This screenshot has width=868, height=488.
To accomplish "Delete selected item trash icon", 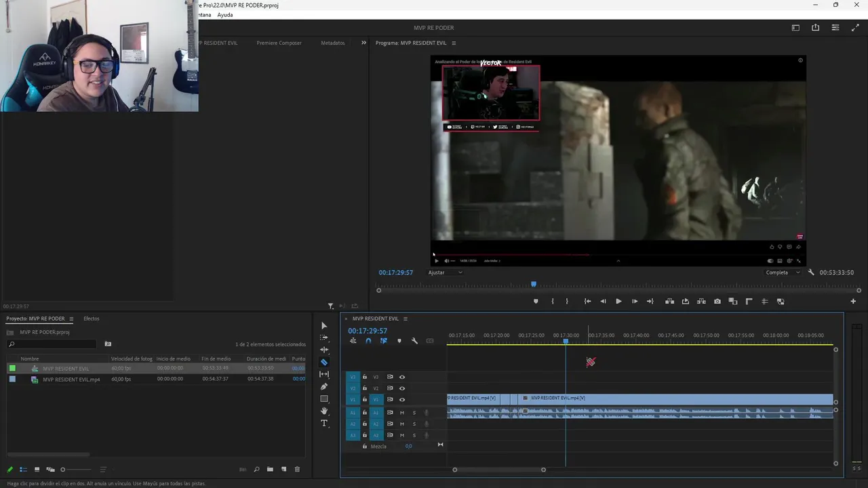I will (297, 469).
